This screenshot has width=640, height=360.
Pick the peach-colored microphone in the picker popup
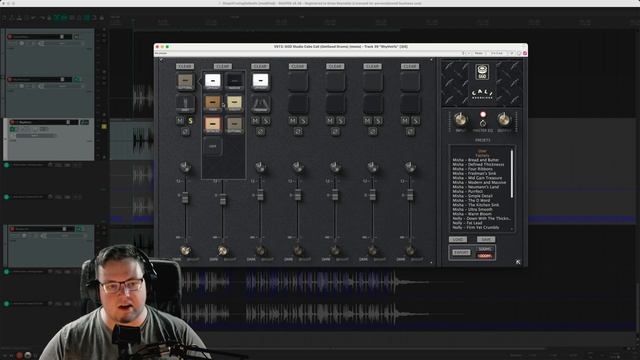[x=213, y=125]
